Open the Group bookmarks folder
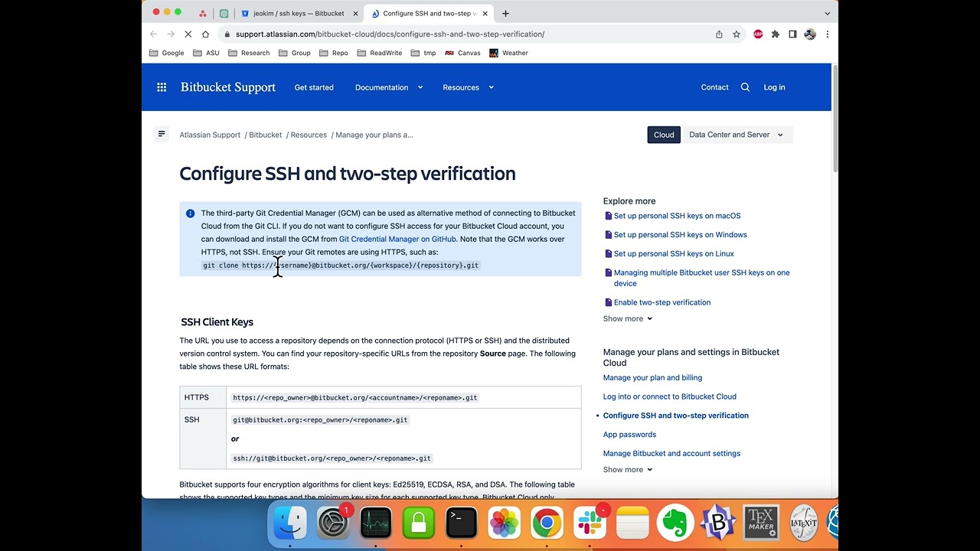Viewport: 980px width, 551px height. coord(295,53)
